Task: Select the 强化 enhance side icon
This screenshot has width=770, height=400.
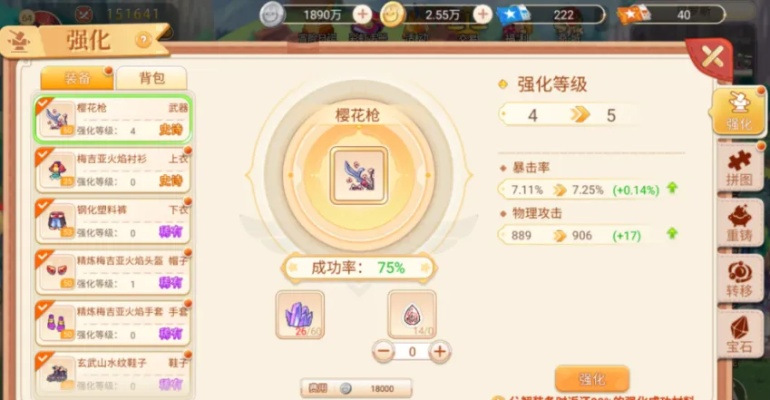Action: click(739, 112)
